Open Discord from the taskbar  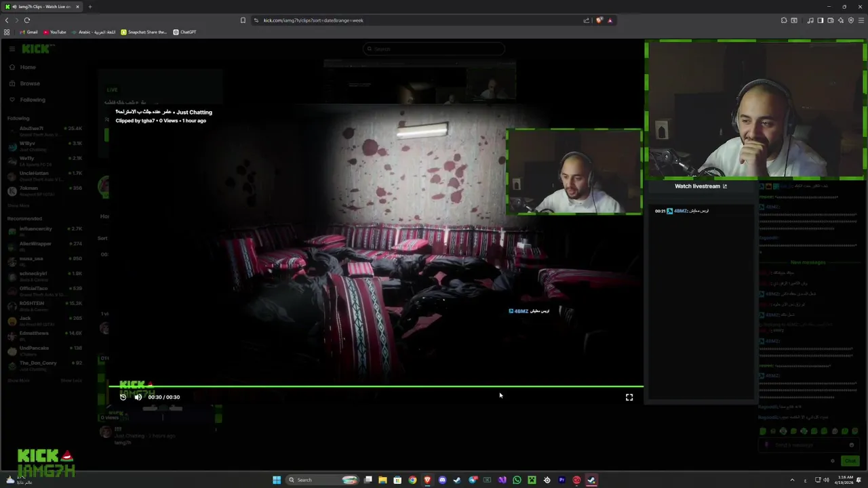pyautogui.click(x=442, y=480)
